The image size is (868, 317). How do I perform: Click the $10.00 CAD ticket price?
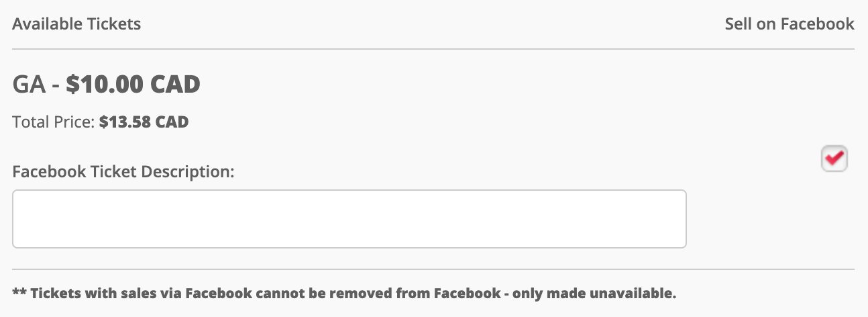pos(133,85)
